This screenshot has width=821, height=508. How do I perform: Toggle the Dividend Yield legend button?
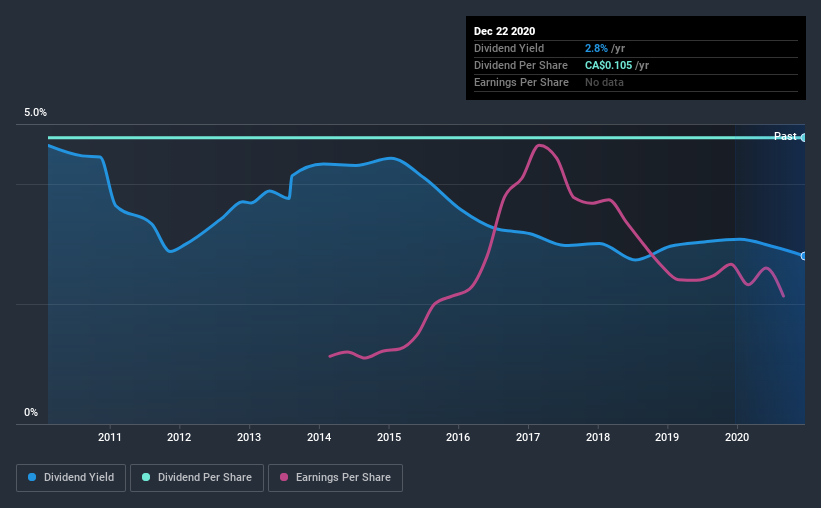71,478
